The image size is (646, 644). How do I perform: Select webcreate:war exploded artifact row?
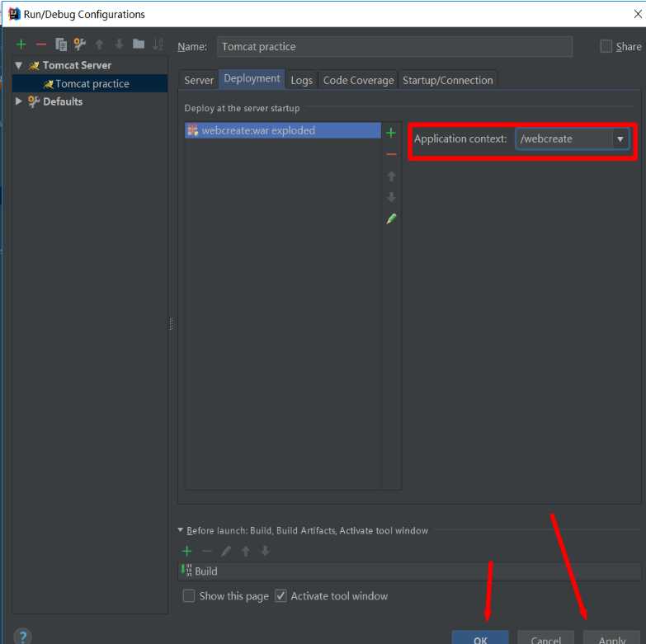pyautogui.click(x=283, y=130)
